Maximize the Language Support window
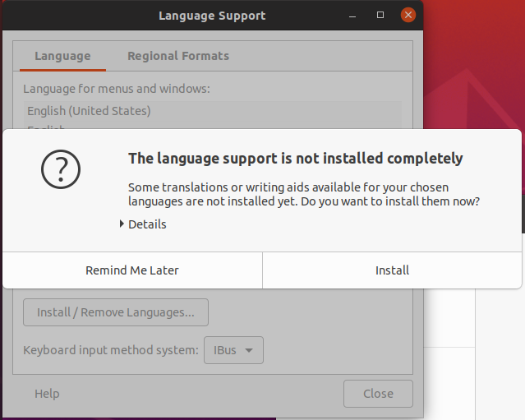Viewport: 525px width, 420px height. (x=380, y=15)
